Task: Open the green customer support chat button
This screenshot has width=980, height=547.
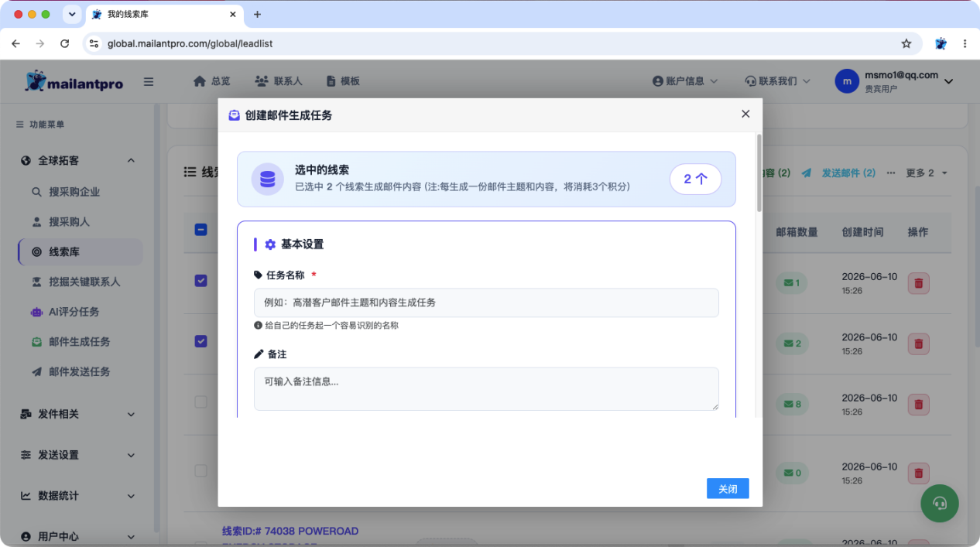Action: click(x=940, y=504)
